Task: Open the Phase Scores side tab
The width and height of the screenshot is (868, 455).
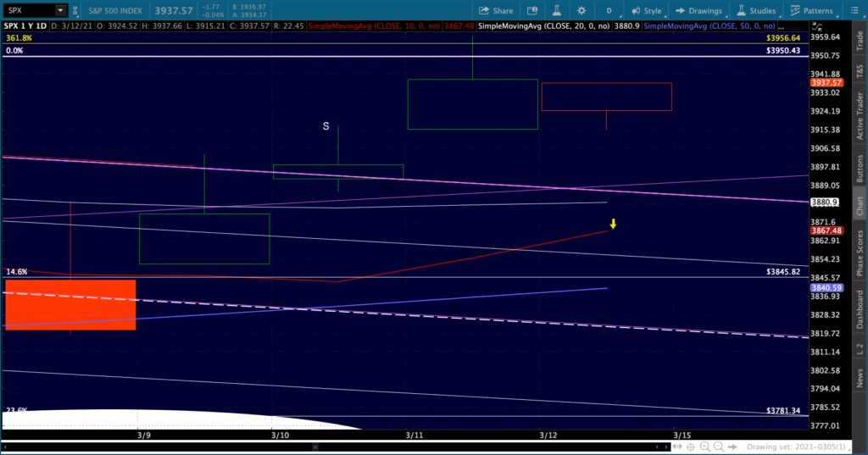Action: [860, 253]
